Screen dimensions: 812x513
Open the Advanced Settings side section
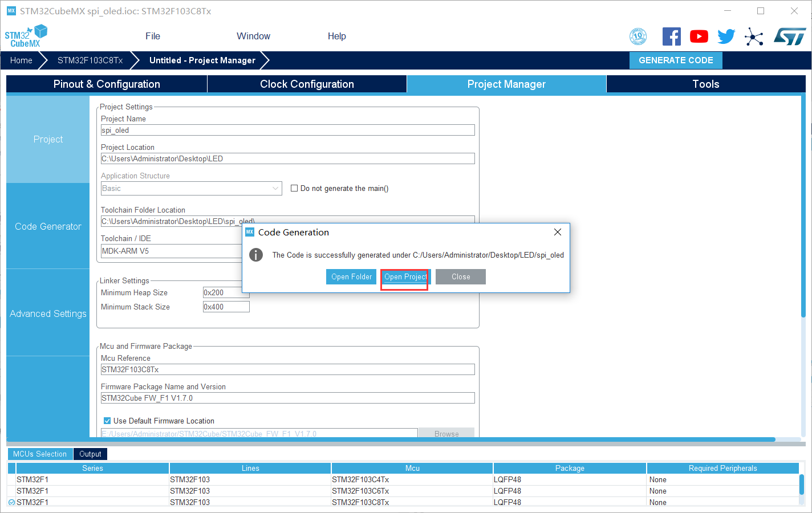coord(48,313)
